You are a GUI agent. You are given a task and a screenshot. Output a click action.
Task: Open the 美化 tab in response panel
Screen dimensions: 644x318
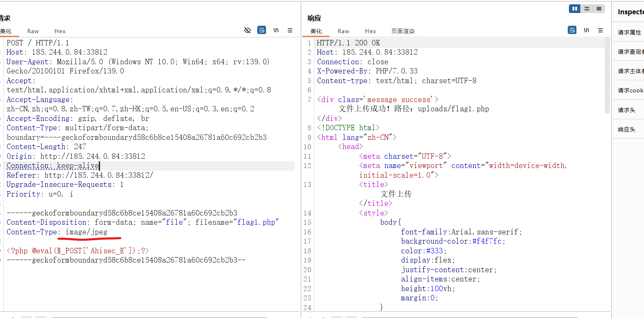[316, 31]
